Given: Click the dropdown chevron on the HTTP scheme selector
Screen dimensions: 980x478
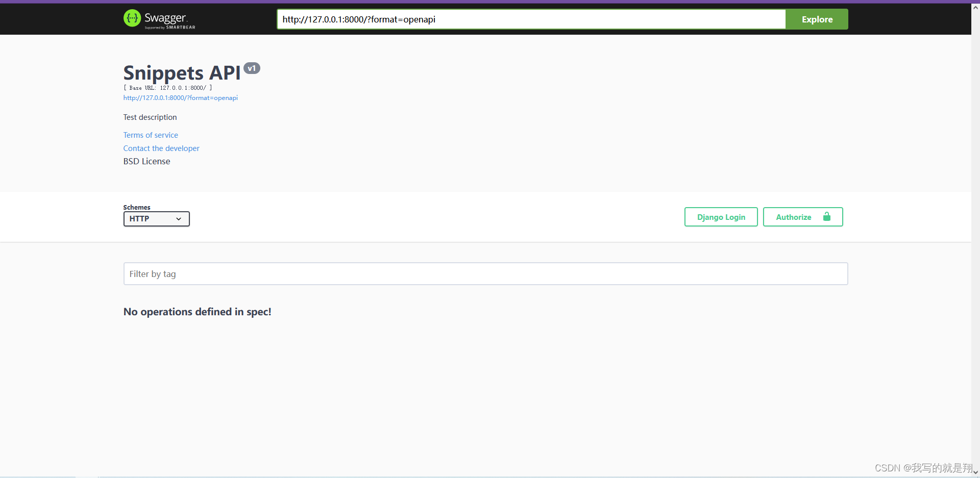Looking at the screenshot, I should pos(180,219).
